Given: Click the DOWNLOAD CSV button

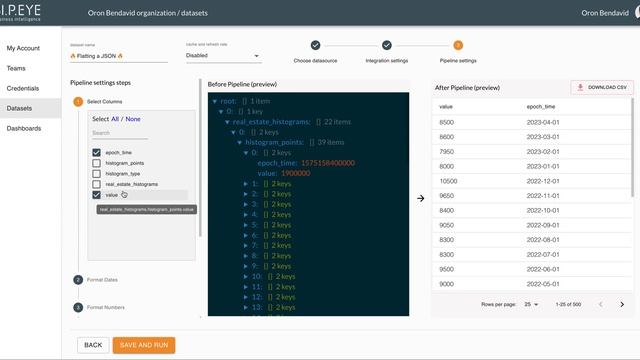Looking at the screenshot, I should (602, 87).
